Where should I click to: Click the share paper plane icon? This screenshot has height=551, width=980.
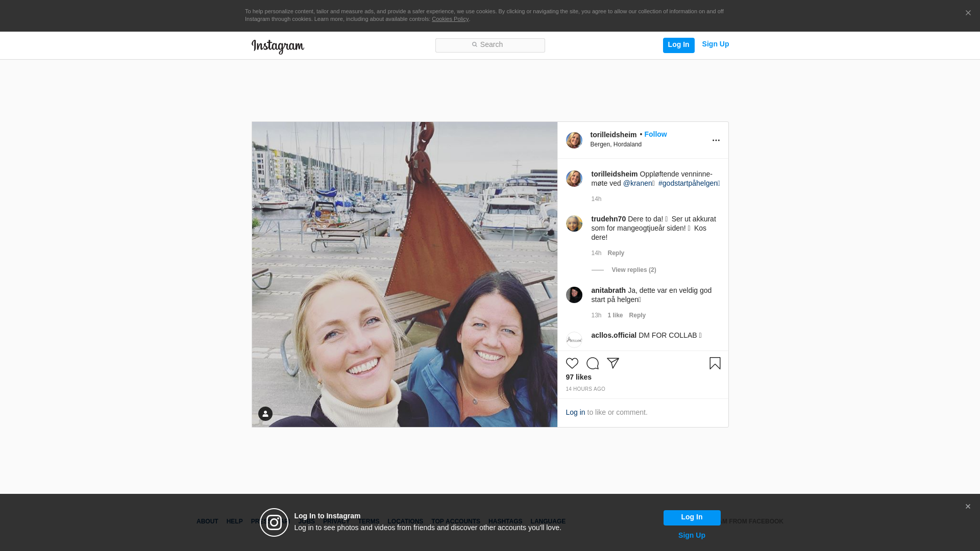point(612,363)
